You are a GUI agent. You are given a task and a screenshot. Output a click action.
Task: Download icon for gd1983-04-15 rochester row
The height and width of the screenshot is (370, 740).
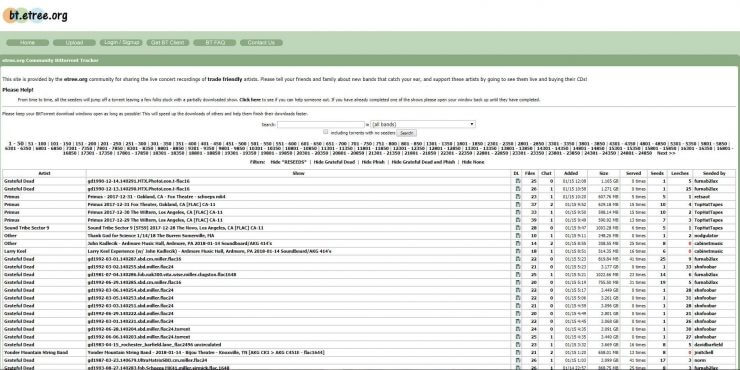518,345
